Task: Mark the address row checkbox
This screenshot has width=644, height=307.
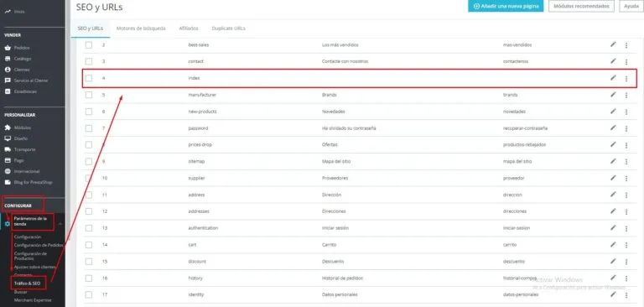Action: (89, 195)
